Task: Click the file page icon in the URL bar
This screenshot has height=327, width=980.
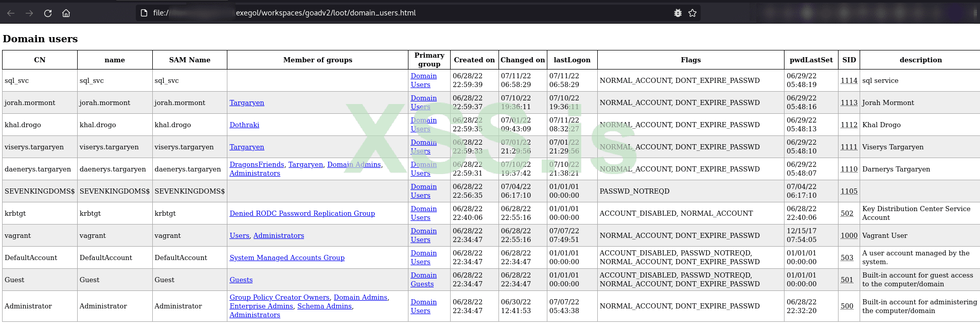Action: point(145,13)
